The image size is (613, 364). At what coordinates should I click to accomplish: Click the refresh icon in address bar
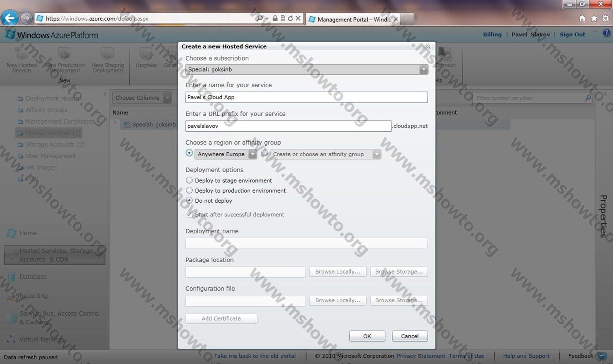(290, 18)
